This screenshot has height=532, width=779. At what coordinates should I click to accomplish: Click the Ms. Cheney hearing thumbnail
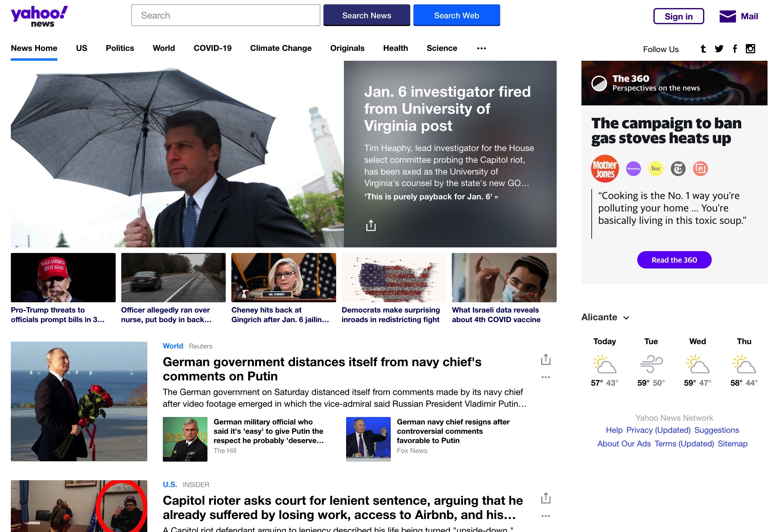[x=283, y=277]
